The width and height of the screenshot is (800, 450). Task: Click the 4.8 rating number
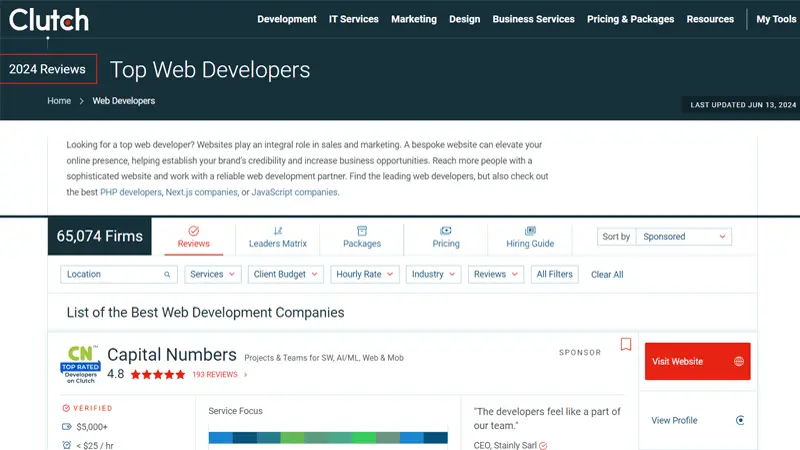(x=115, y=374)
